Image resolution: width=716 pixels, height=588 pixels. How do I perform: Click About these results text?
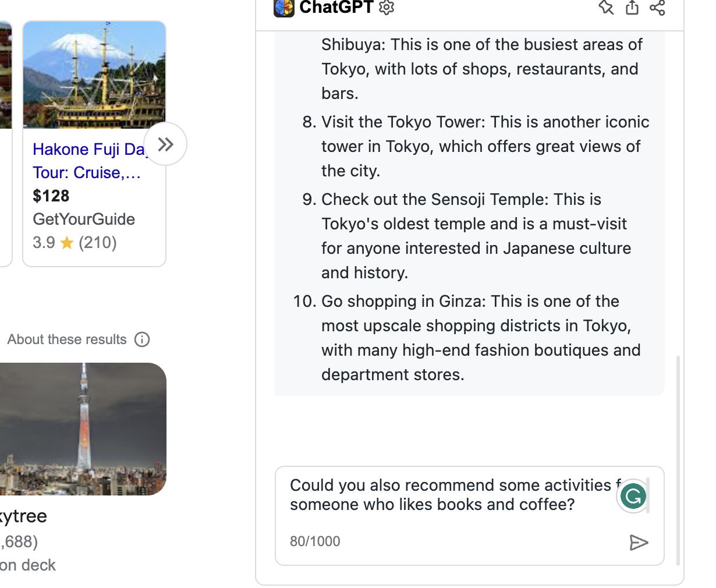(67, 339)
